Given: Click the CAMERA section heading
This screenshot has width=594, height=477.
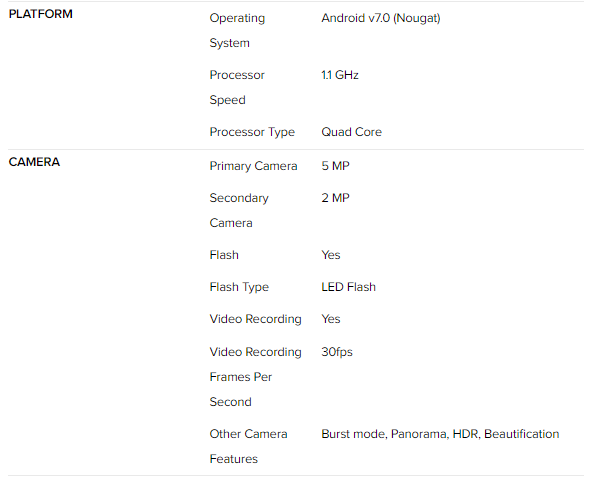Looking at the screenshot, I should 34,162.
